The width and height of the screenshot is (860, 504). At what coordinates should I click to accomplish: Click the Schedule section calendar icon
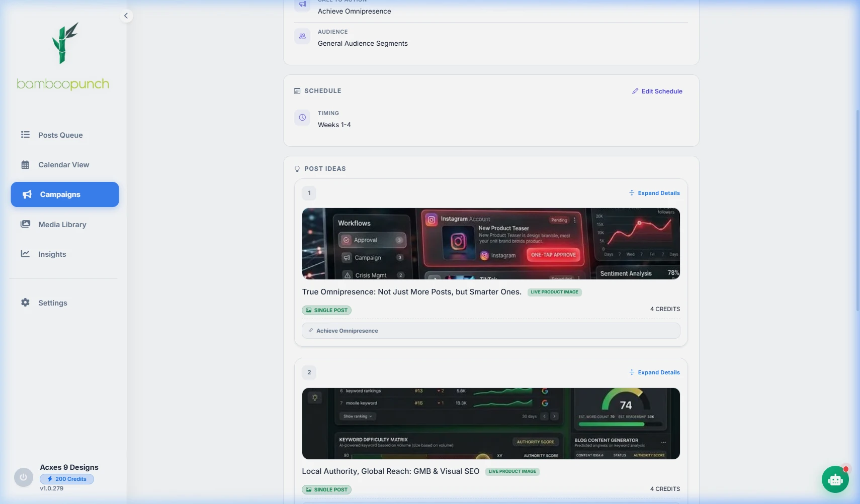(x=297, y=91)
